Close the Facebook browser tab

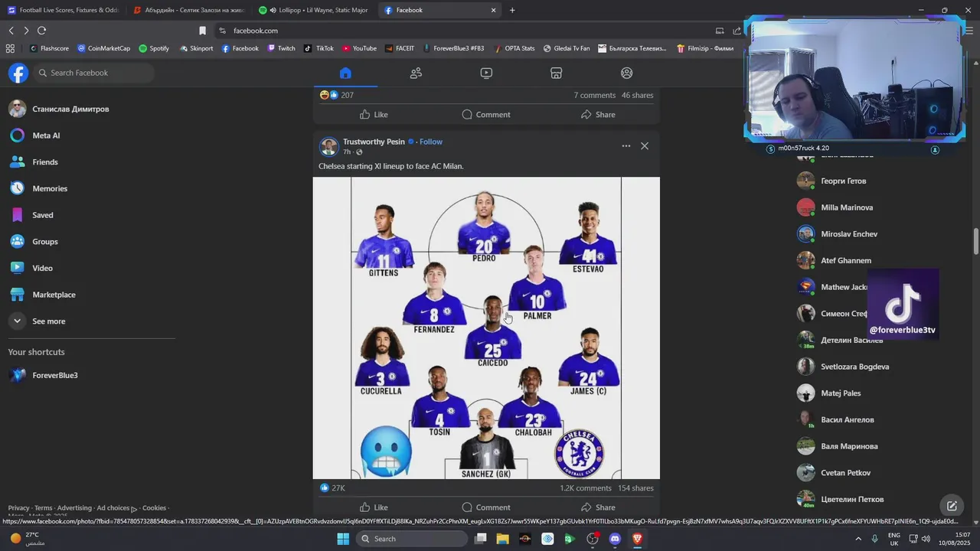point(494,11)
